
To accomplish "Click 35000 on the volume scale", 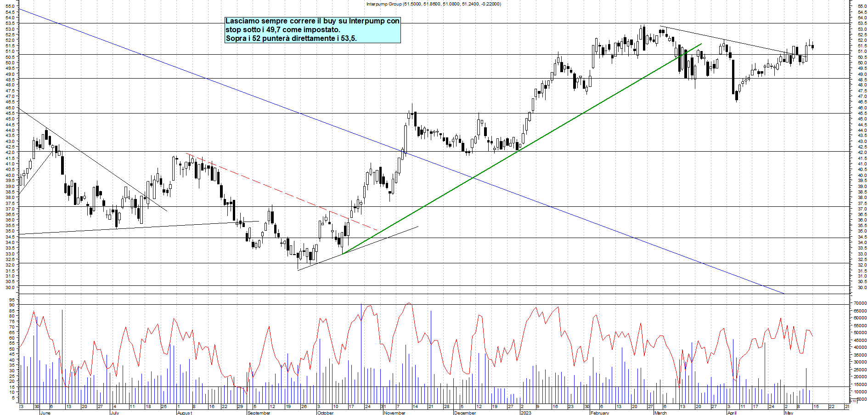I will pos(860,355).
